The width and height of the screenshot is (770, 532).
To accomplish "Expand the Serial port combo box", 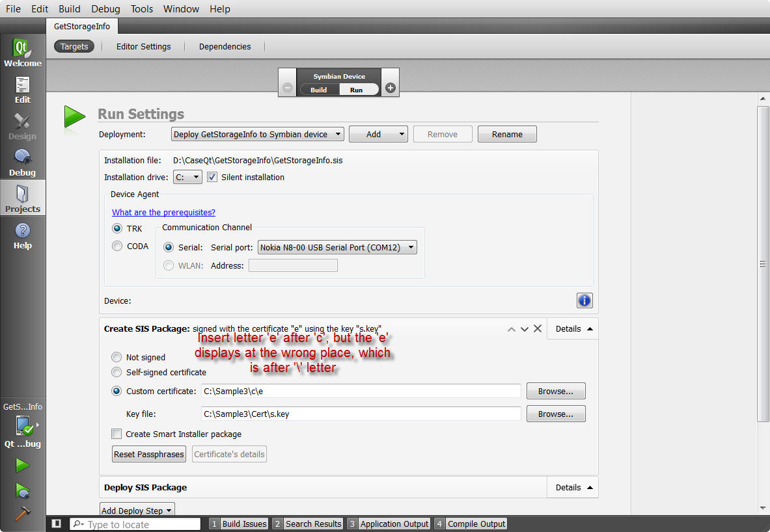I will [x=337, y=247].
